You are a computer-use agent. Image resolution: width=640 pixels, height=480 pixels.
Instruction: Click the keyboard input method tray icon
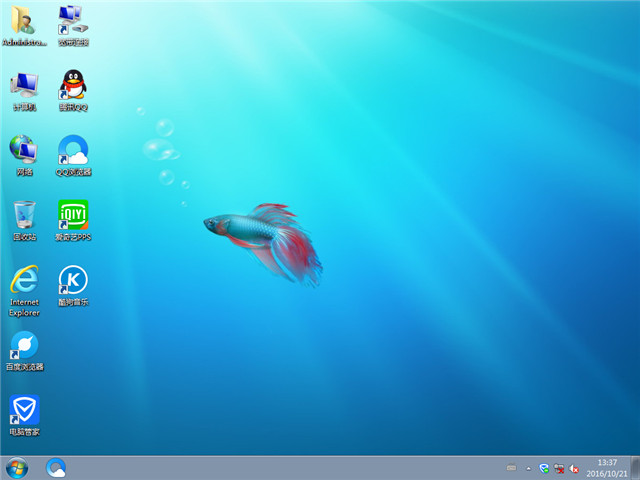point(511,468)
